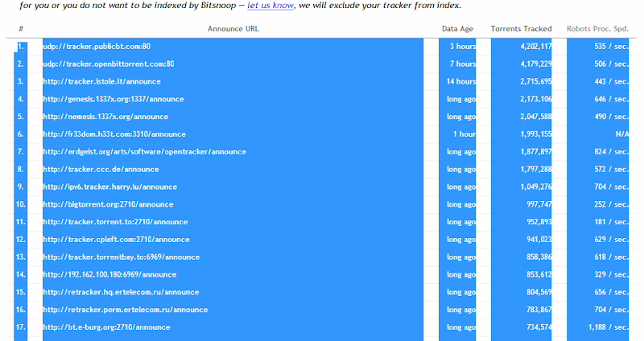This screenshot has width=644, height=341.
Task: Sort by the Announce URL column header
Action: (x=233, y=29)
